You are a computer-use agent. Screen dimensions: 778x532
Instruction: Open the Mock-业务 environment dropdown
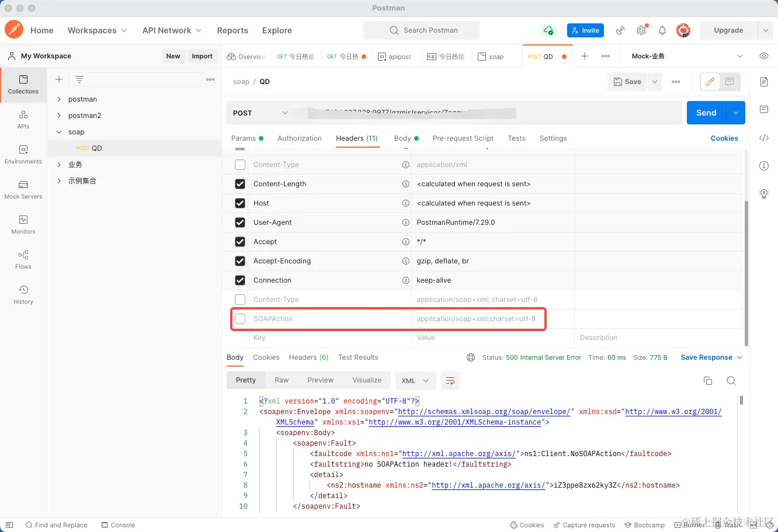coord(687,56)
